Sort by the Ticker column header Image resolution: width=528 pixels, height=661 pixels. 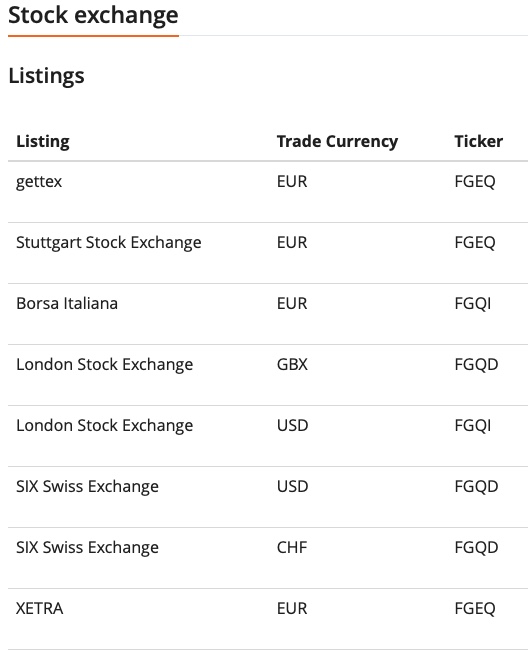point(478,141)
